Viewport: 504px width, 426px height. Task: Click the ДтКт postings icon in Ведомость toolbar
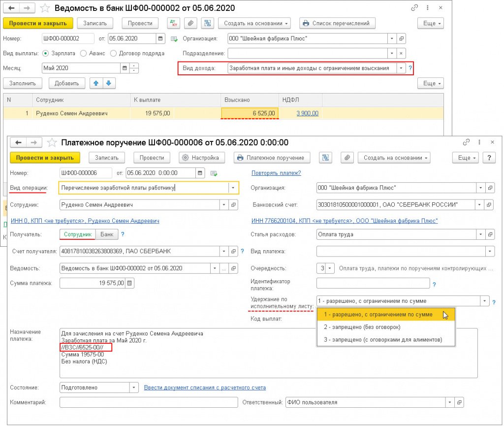point(174,23)
